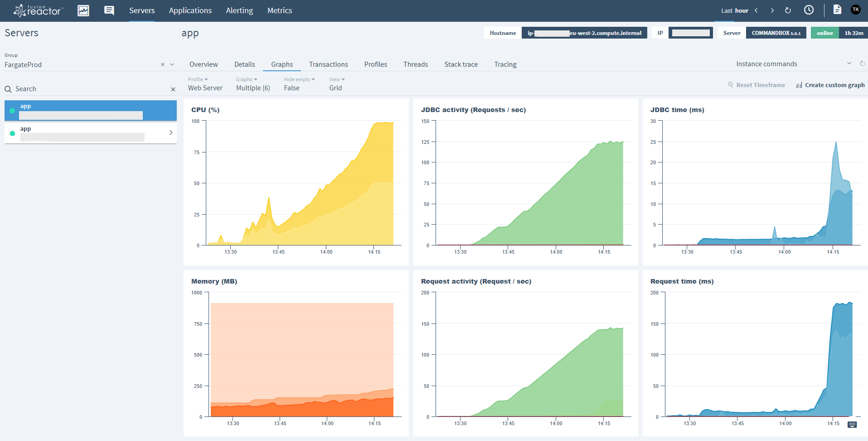This screenshot has height=441, width=868.
Task: Clear the FargateProd group selection
Action: [163, 64]
